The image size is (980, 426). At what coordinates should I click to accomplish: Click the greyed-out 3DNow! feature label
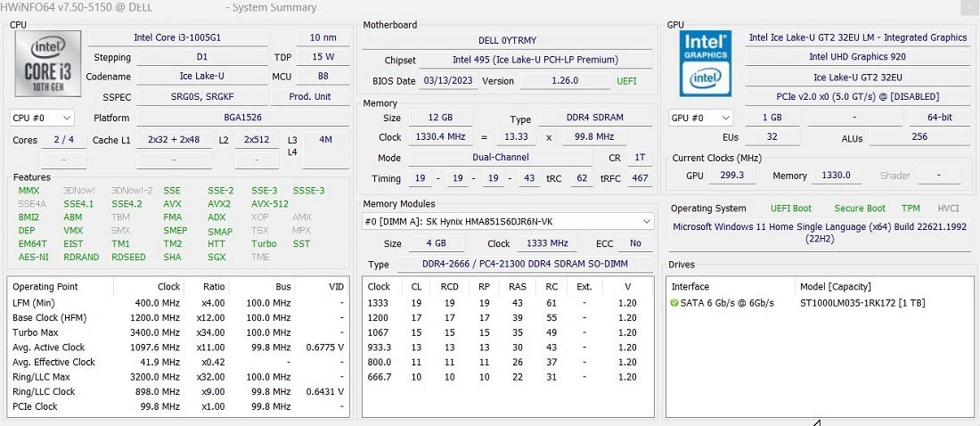point(79,191)
